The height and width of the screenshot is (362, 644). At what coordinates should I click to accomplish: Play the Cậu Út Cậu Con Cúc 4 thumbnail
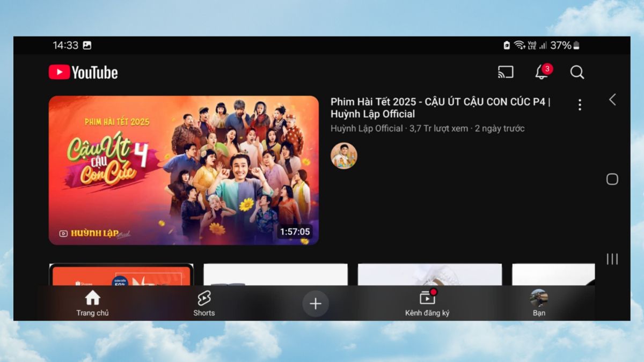pos(184,171)
